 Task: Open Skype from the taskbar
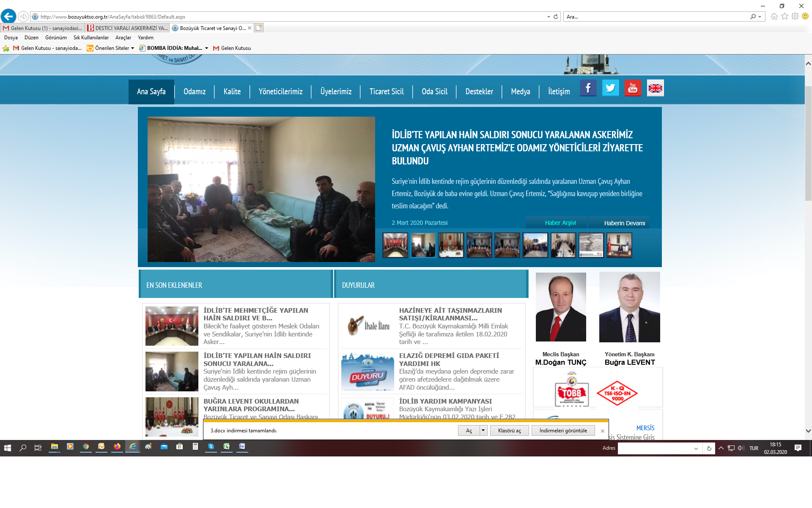click(211, 447)
